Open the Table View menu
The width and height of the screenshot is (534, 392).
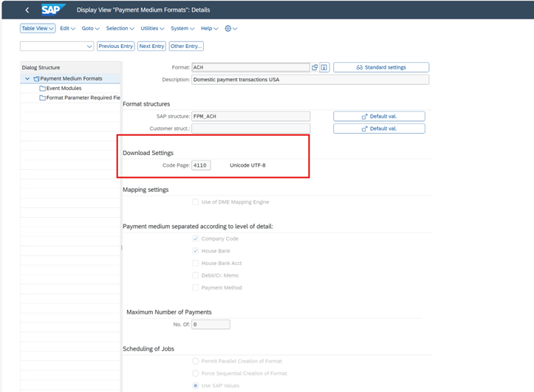[x=38, y=29]
